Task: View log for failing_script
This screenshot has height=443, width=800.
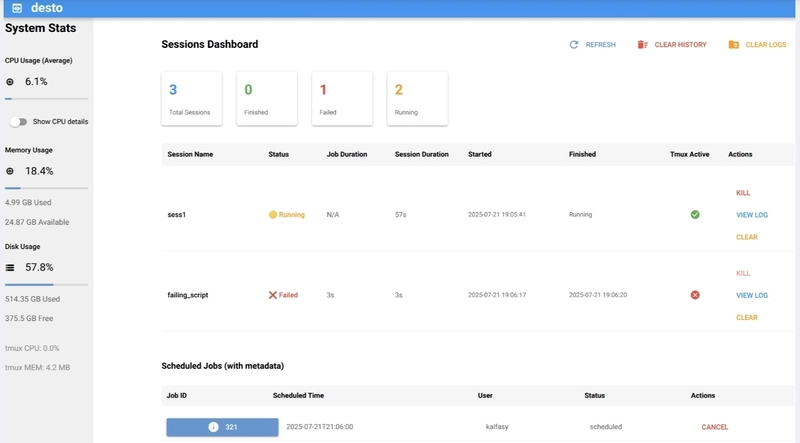Action: [x=751, y=296]
